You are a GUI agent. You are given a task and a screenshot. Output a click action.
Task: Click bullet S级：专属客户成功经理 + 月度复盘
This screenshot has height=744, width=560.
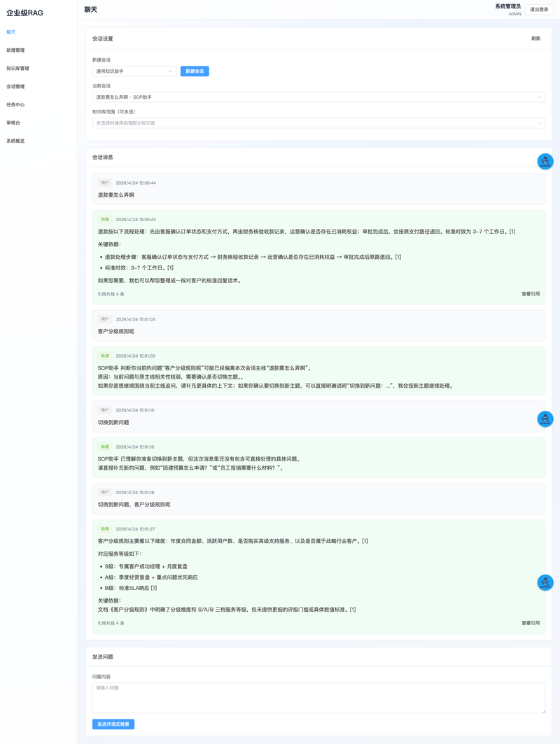tap(146, 566)
